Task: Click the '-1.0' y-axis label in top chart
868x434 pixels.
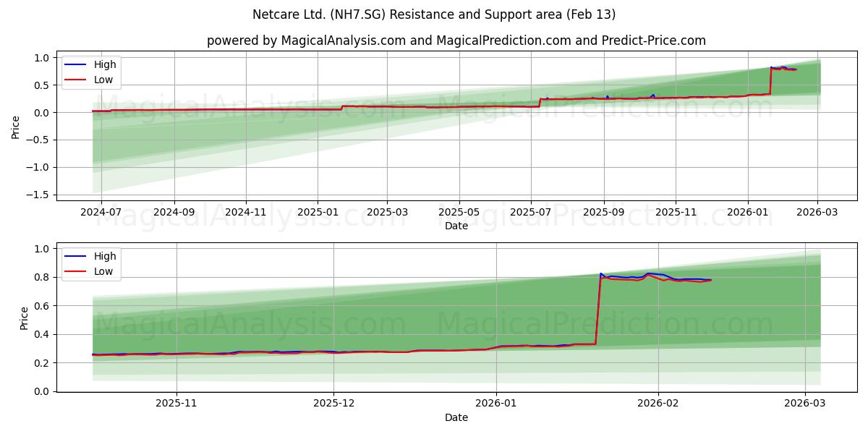Action: click(37, 167)
